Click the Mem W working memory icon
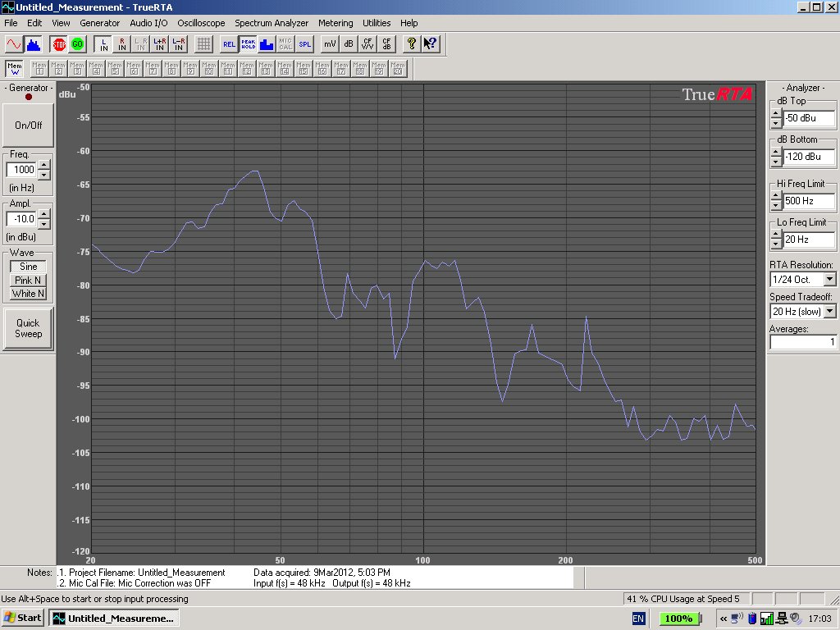The image size is (840, 630). [15, 69]
